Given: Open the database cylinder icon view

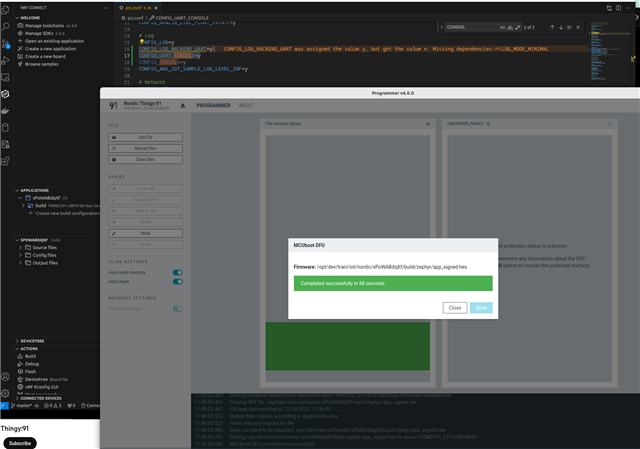Looking at the screenshot, I should [x=5, y=127].
